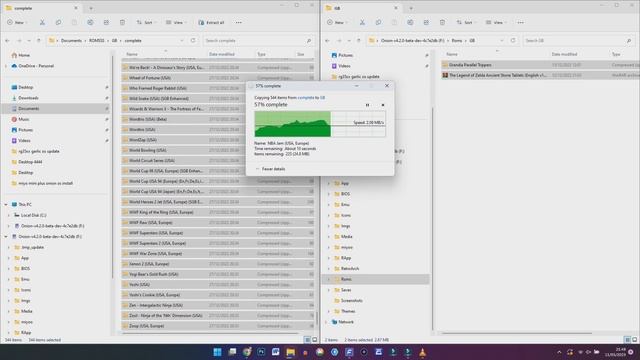The height and width of the screenshot is (360, 640).
Task: Switch complete window to large icons view
Action: pos(315,340)
